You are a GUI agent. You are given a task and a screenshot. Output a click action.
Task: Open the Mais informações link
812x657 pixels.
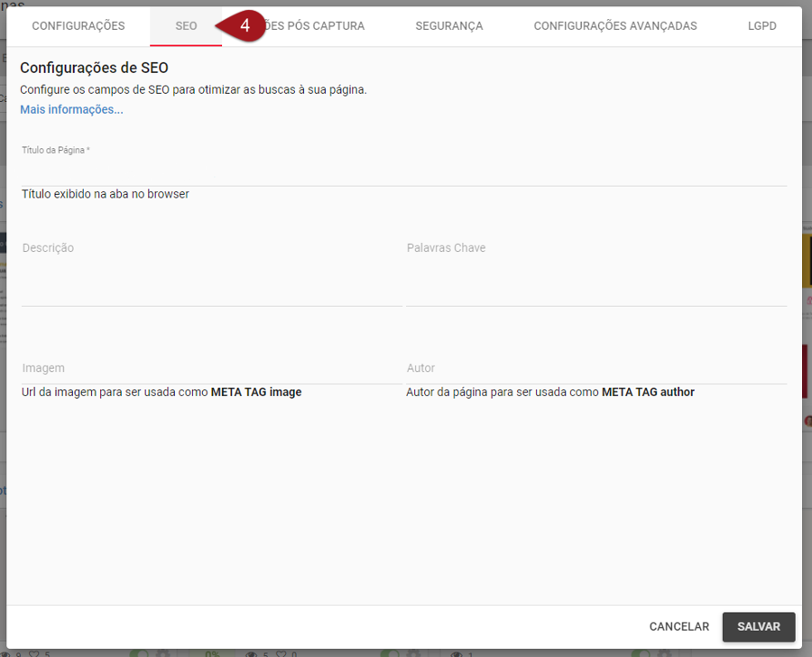click(x=71, y=109)
